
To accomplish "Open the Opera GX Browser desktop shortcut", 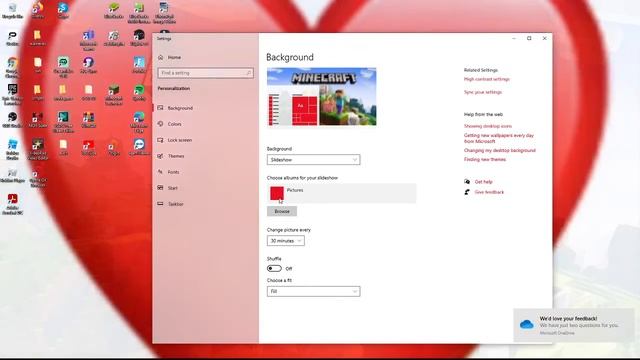I will click(x=38, y=178).
